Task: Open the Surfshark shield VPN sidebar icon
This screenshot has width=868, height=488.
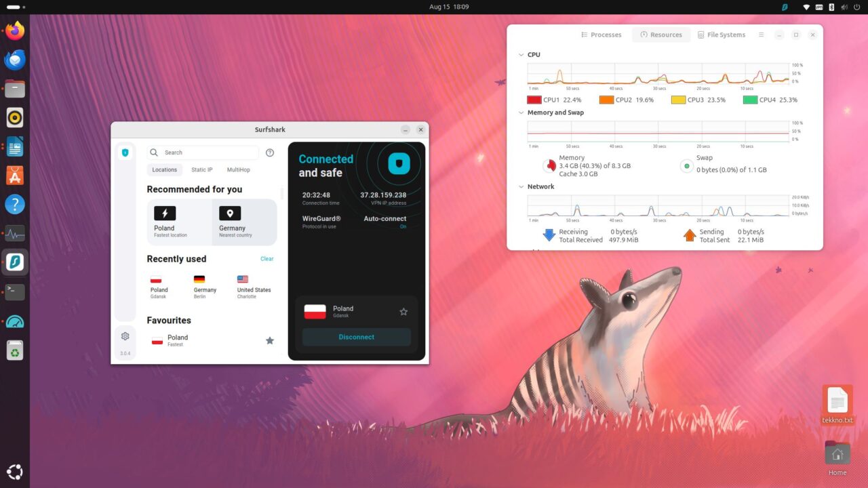Action: [x=125, y=152]
